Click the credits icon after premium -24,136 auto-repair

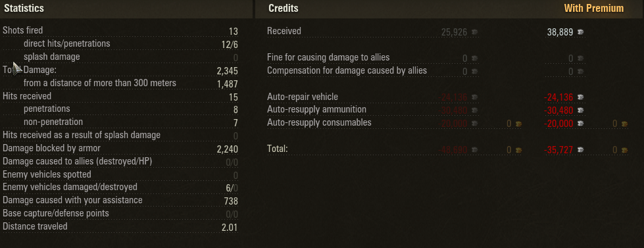pyautogui.click(x=581, y=97)
